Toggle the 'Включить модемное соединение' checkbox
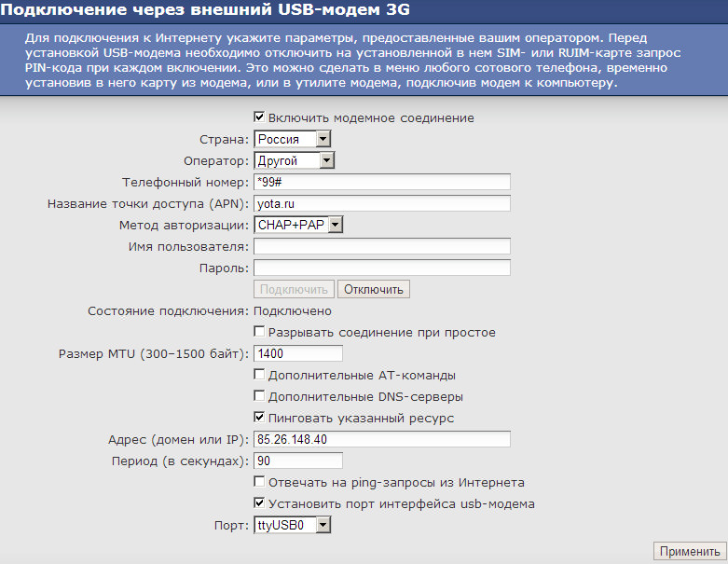 pyautogui.click(x=260, y=118)
